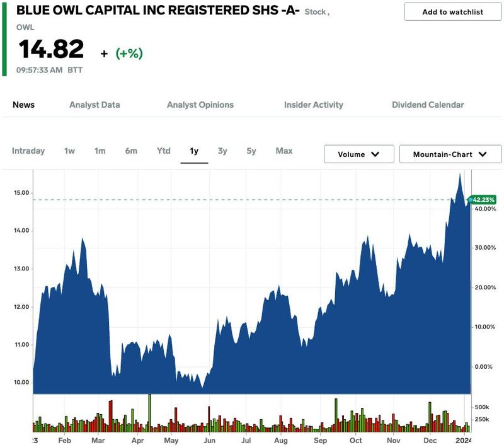Screen dimensions: 504x447
Task: Click the 42.23% current value marker
Action: (483, 200)
